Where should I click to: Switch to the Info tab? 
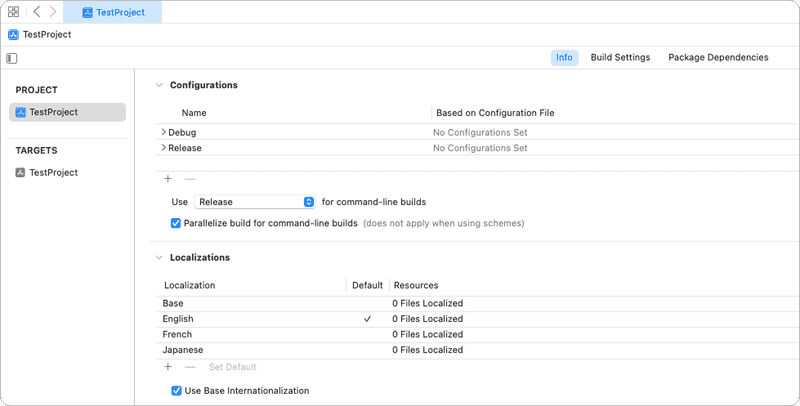(x=564, y=58)
